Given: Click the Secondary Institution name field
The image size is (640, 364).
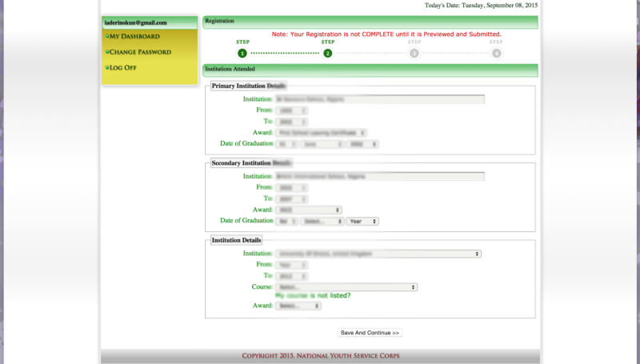Looking at the screenshot, I should [380, 176].
